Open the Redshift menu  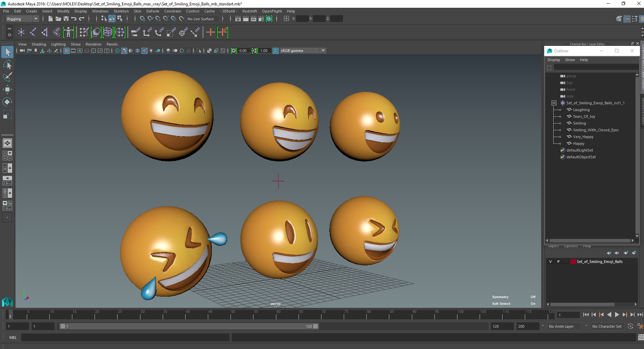250,11
